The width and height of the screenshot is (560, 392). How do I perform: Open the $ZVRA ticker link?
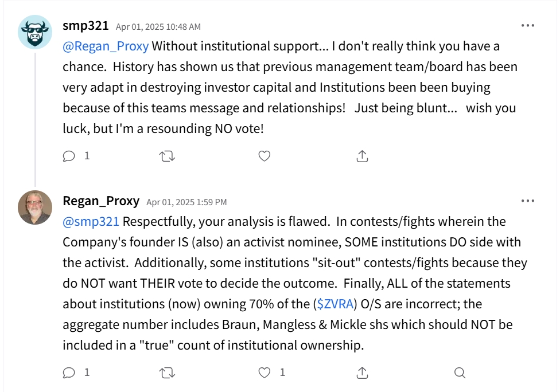point(335,304)
